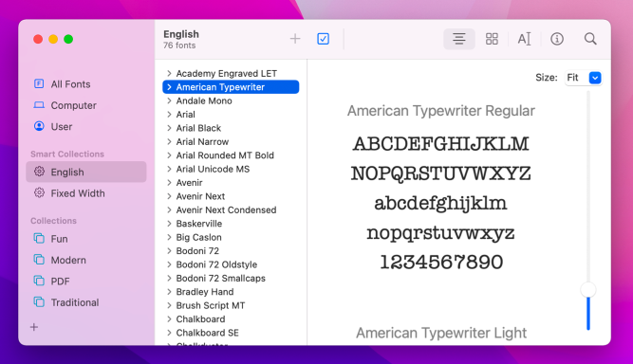Select Brush Script MT font

point(231,305)
